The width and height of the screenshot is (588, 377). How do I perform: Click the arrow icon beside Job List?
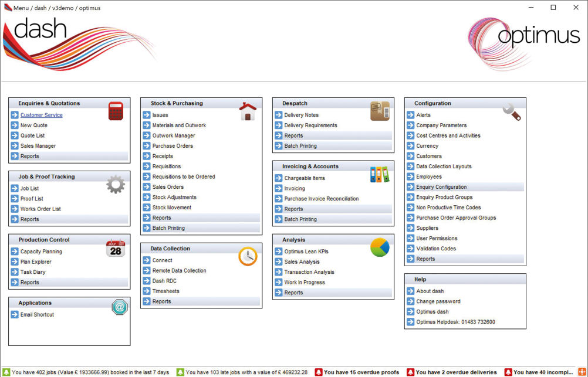coord(15,189)
